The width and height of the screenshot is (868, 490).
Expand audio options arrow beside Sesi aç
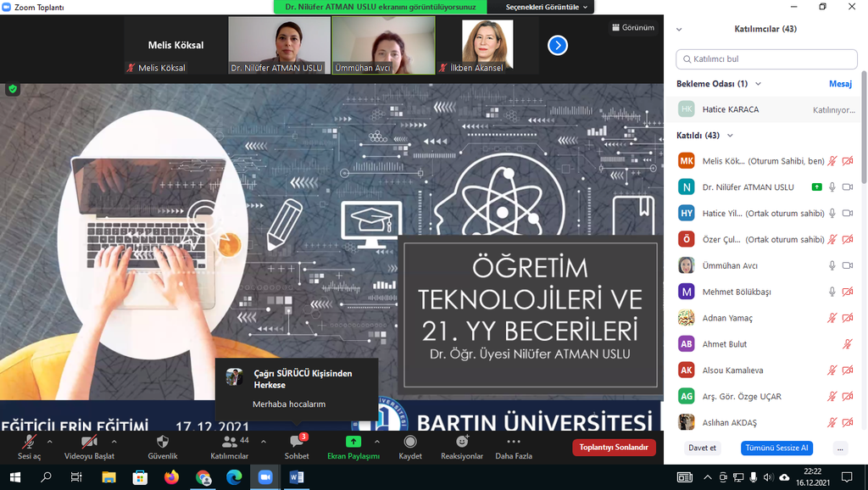(49, 442)
